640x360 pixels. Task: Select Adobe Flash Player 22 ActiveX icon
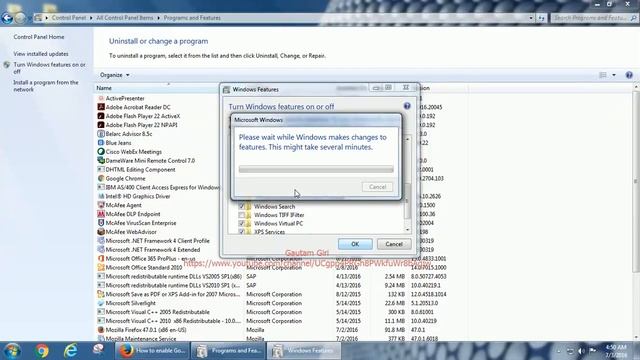point(101,116)
